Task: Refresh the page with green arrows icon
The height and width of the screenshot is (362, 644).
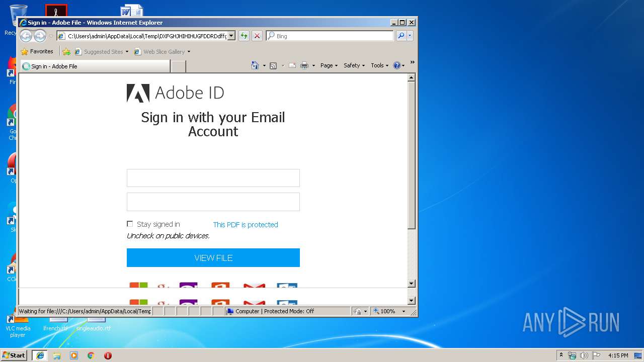Action: click(x=244, y=36)
